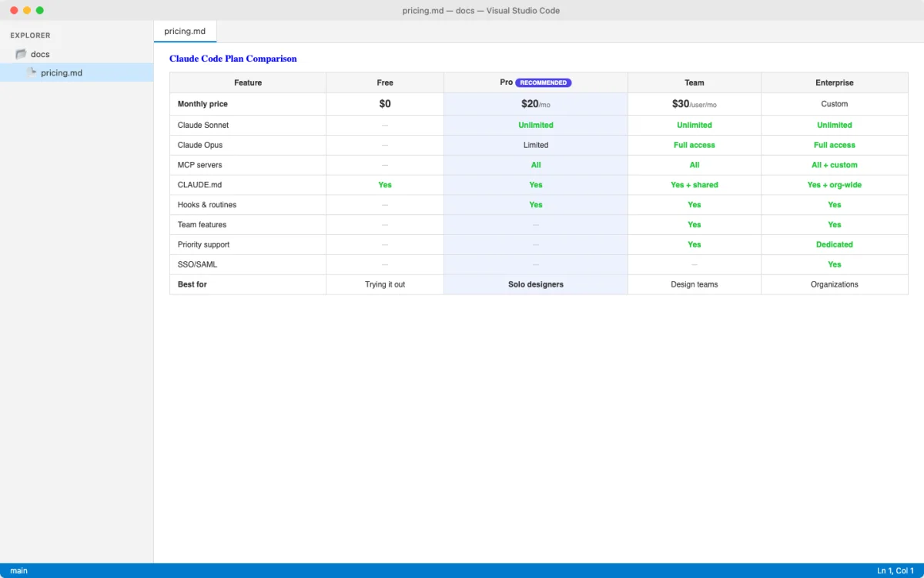The height and width of the screenshot is (578, 924).
Task: Click the $30/user/mo Team price
Action: click(695, 104)
